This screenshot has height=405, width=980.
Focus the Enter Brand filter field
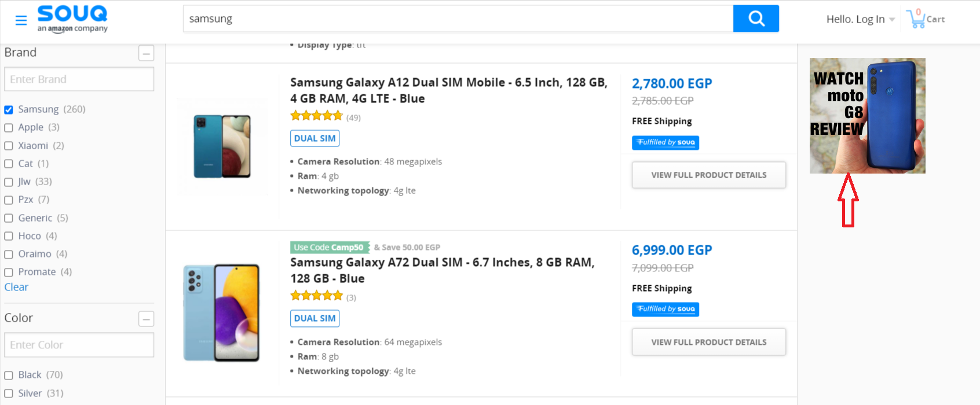tap(79, 79)
